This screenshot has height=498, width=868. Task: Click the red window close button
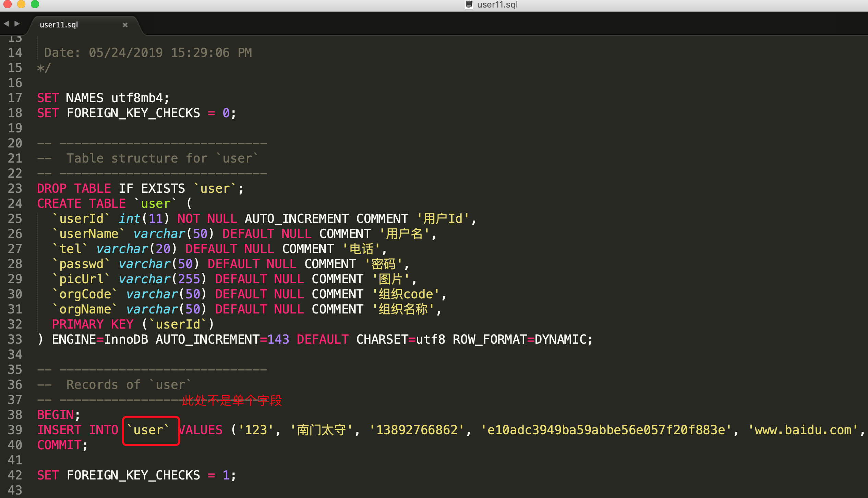tap(7, 4)
